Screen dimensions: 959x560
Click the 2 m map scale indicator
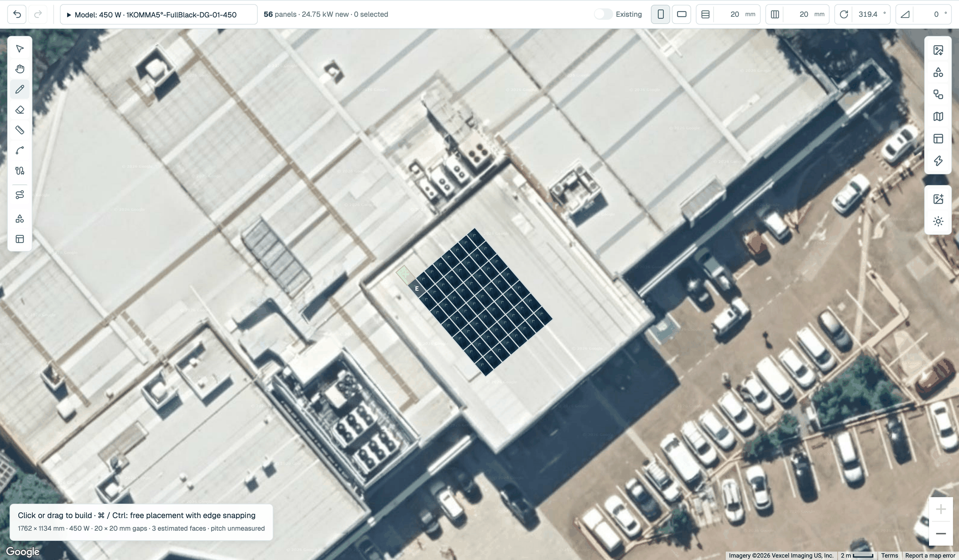click(857, 556)
